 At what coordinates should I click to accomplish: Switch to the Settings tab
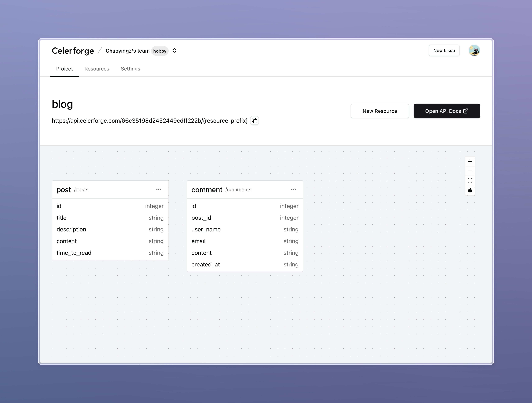click(130, 69)
